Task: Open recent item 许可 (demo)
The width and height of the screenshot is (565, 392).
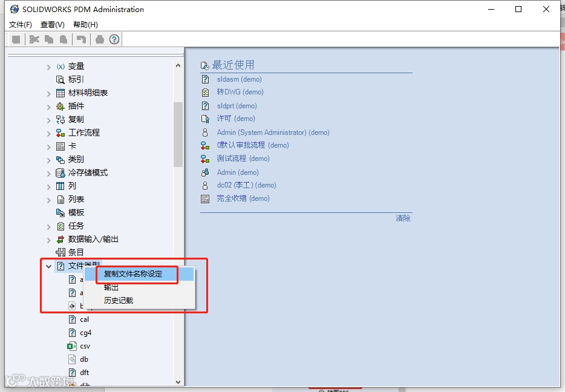Action: [x=236, y=119]
